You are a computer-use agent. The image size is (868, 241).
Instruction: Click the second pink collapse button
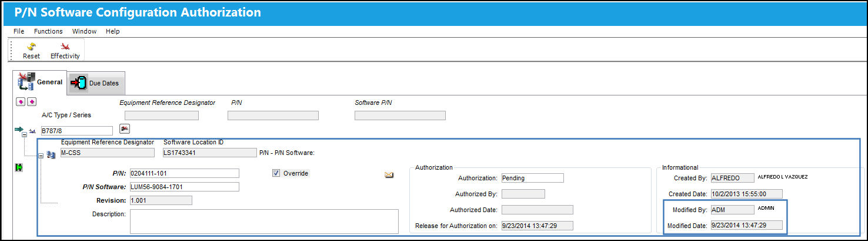(x=32, y=102)
